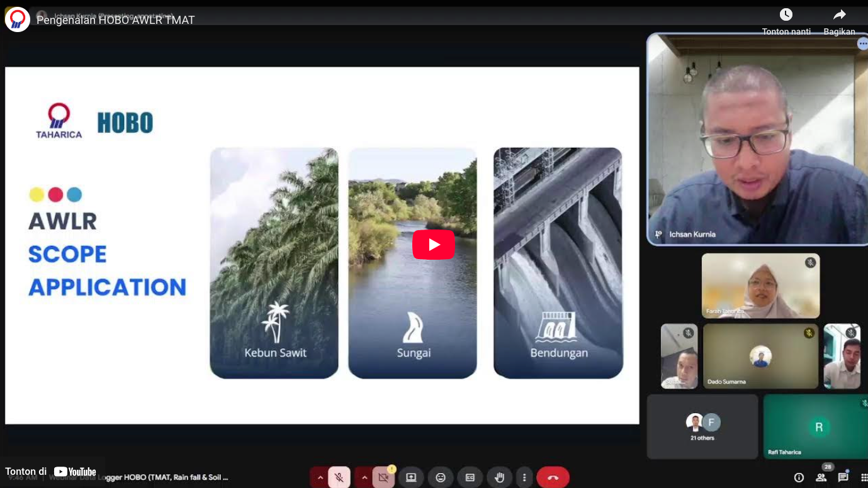Viewport: 868px width, 488px height.
Task: Click the river icon above Sungai
Action: [x=413, y=327]
